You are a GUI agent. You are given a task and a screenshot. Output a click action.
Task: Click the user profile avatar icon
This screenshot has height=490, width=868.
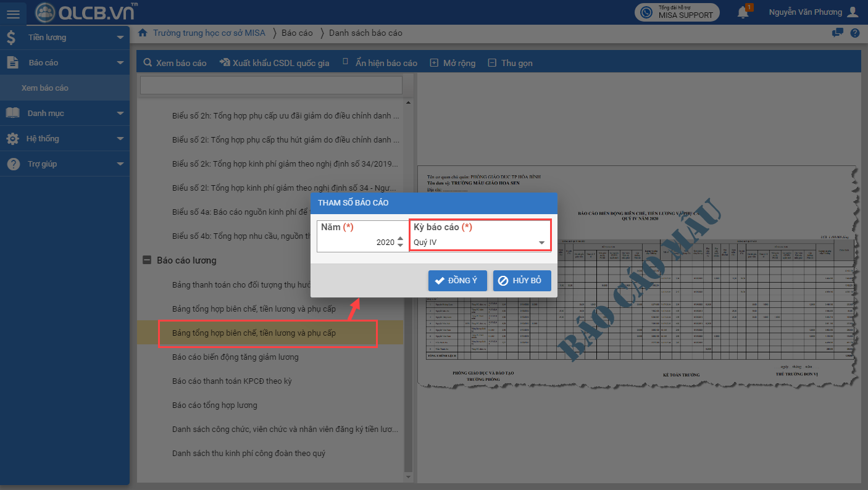[853, 12]
